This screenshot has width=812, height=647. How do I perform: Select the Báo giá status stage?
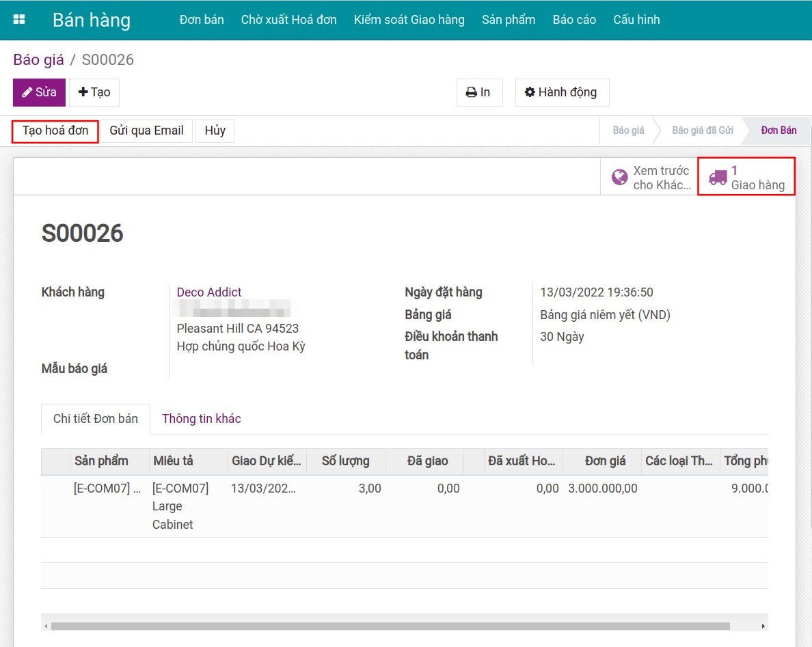(x=629, y=130)
